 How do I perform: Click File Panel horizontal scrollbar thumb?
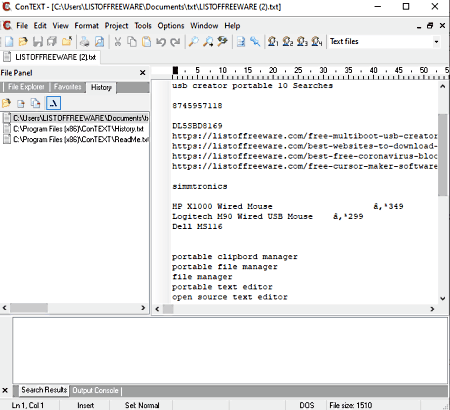click(29, 308)
